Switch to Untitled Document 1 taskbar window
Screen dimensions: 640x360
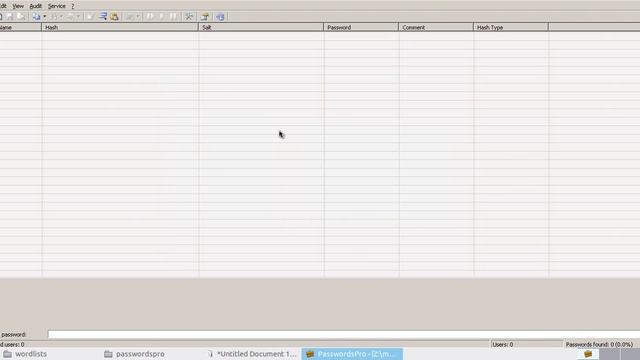(x=252, y=354)
